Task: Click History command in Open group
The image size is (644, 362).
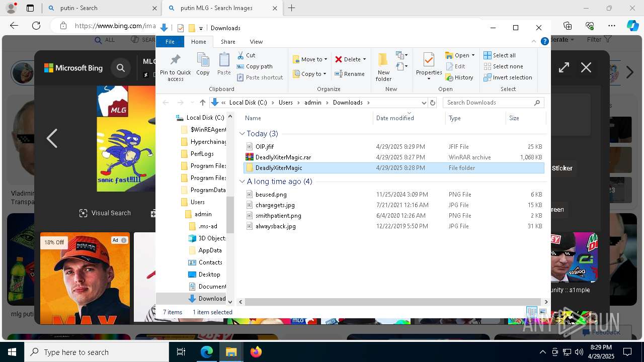Action: coord(459,77)
